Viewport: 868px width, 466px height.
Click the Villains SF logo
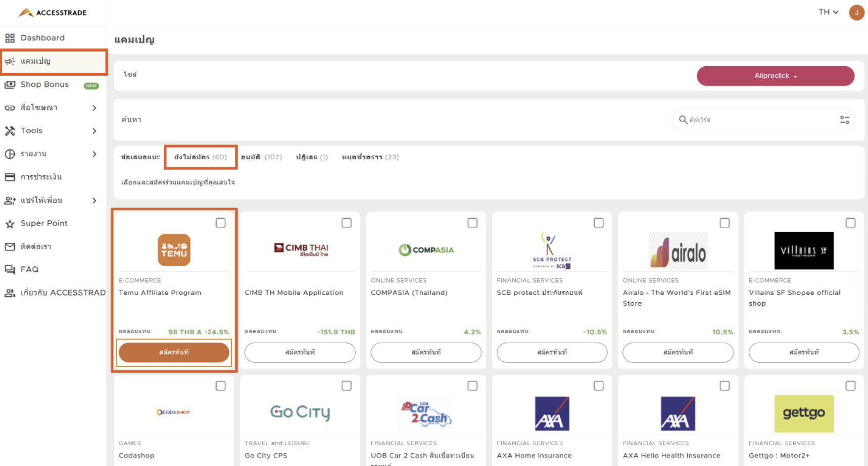tap(804, 250)
